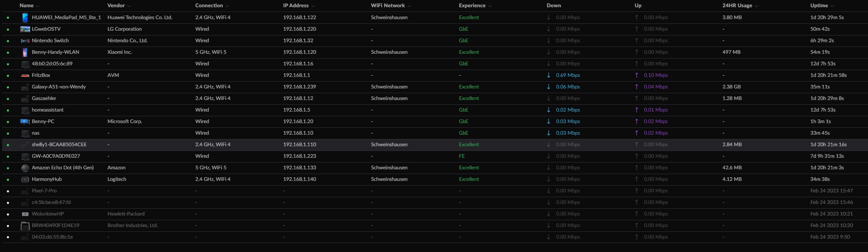The height and width of the screenshot is (252, 868).
Task: Click online status dot for LGwebOSTV
Action: tap(8, 29)
